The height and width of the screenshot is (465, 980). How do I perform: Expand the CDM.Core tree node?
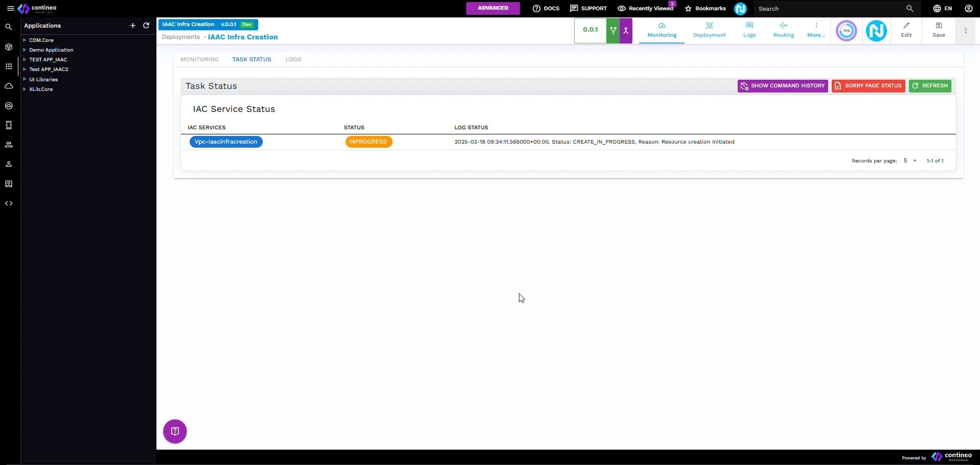25,40
